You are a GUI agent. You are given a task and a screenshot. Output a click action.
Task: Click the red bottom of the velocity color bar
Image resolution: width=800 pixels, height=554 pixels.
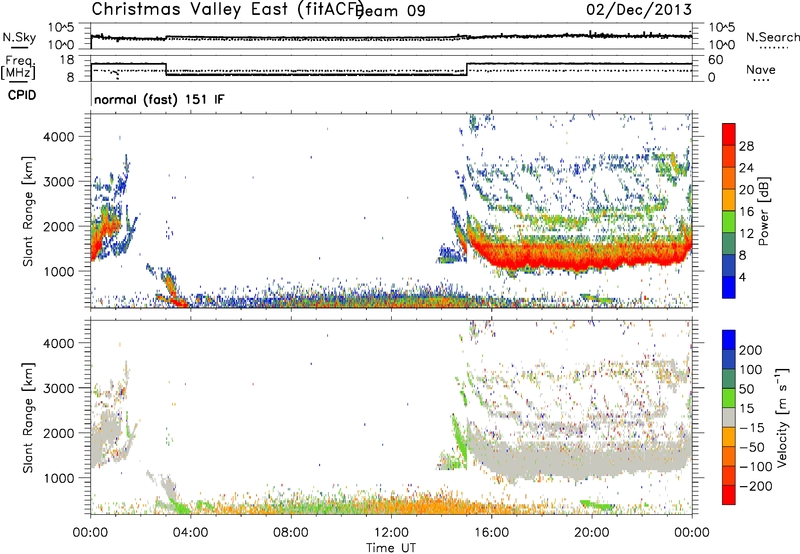coord(729,495)
